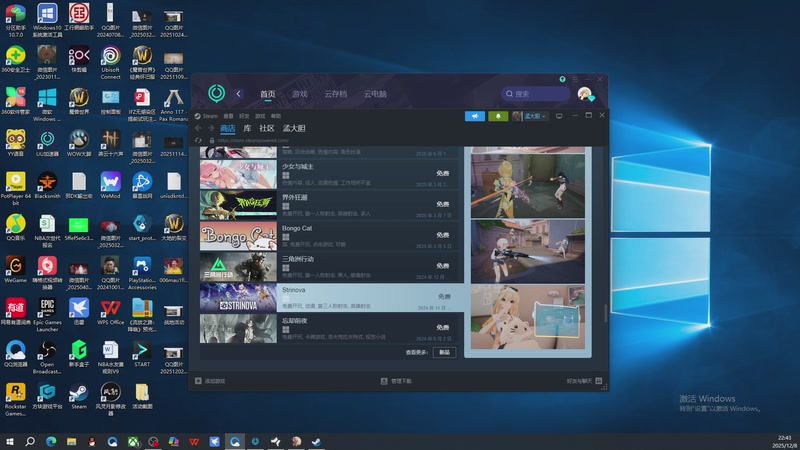Go forward in the Steam store browser
The width and height of the screenshot is (800, 450).
coord(211,128)
